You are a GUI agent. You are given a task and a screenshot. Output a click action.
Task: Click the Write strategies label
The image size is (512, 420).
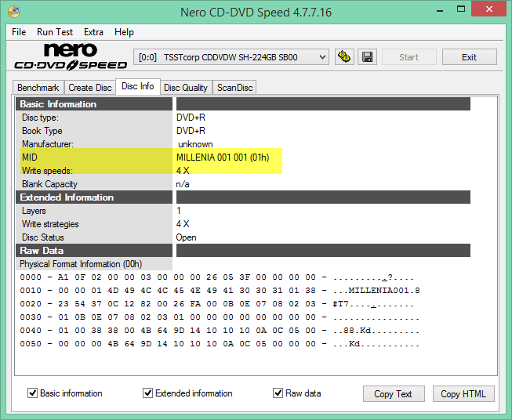pyautogui.click(x=50, y=224)
